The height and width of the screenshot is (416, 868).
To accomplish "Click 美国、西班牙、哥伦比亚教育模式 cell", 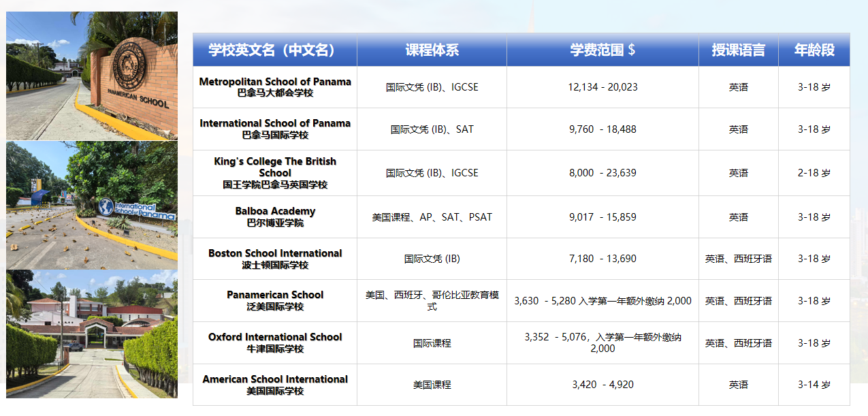I will (x=432, y=300).
